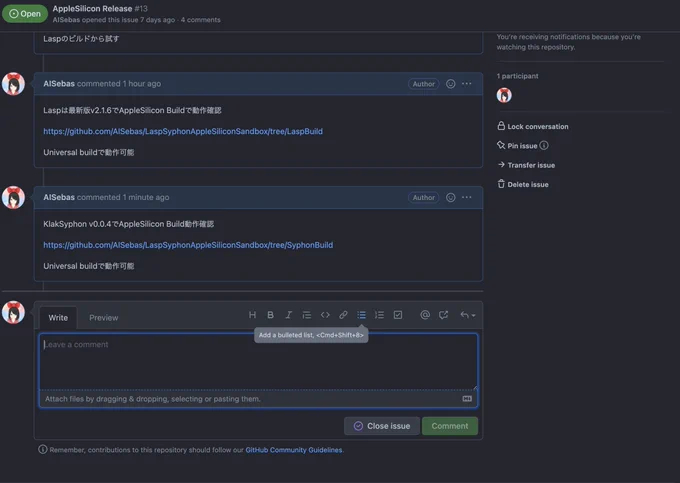Image resolution: width=680 pixels, height=483 pixels.
Task: Click the Attach files by dragging text area
Action: [x=153, y=399]
